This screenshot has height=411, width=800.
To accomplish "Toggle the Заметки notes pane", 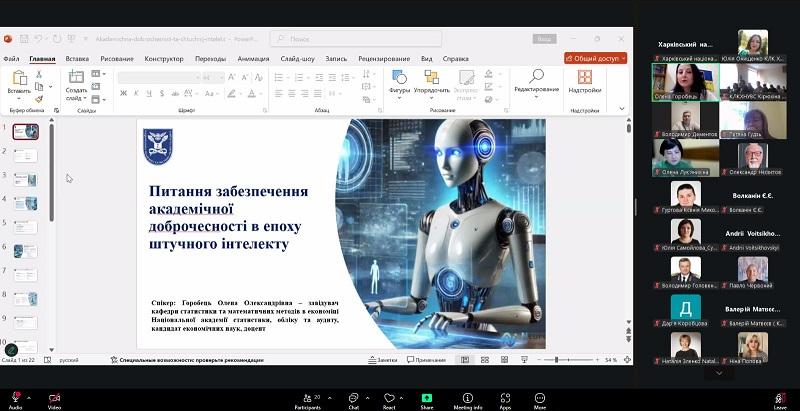I will [382, 359].
